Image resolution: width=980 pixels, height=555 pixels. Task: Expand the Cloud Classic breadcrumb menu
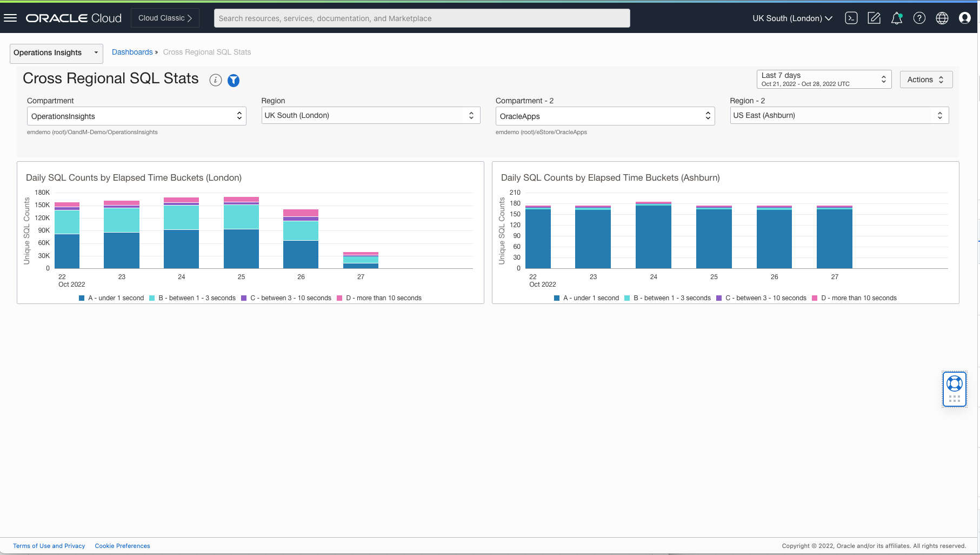pos(165,17)
